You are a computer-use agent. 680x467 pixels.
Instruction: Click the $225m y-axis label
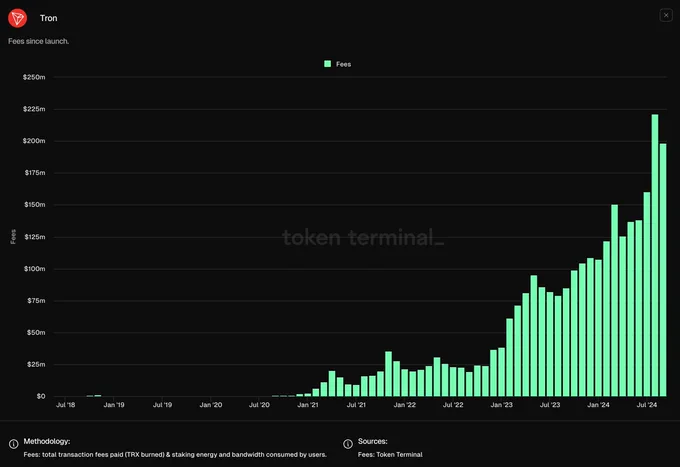coord(34,109)
